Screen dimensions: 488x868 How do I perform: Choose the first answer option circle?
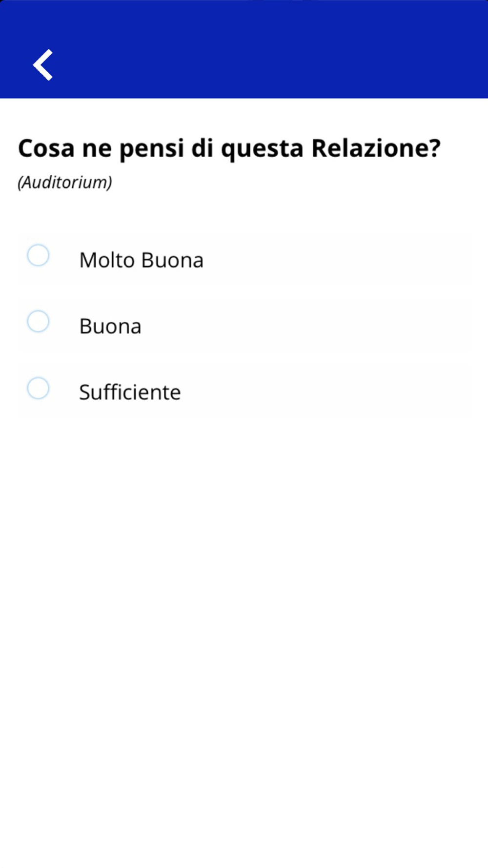tap(38, 255)
